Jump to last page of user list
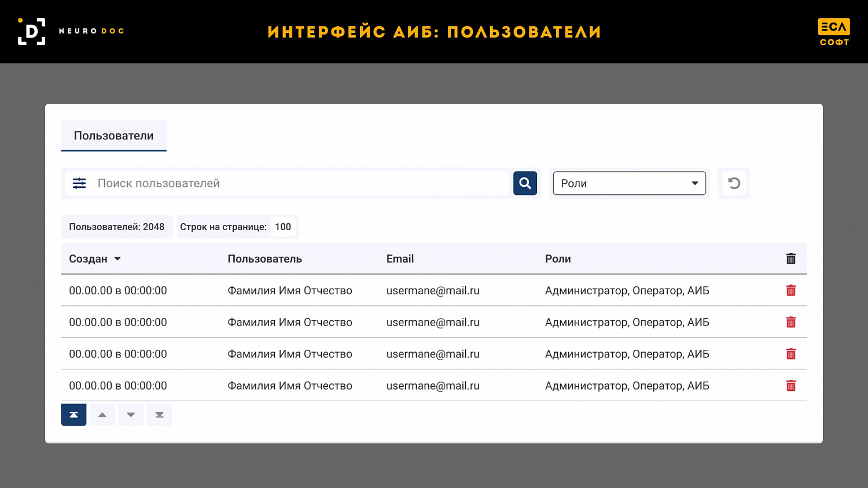Image resolution: width=868 pixels, height=488 pixels. point(160,415)
